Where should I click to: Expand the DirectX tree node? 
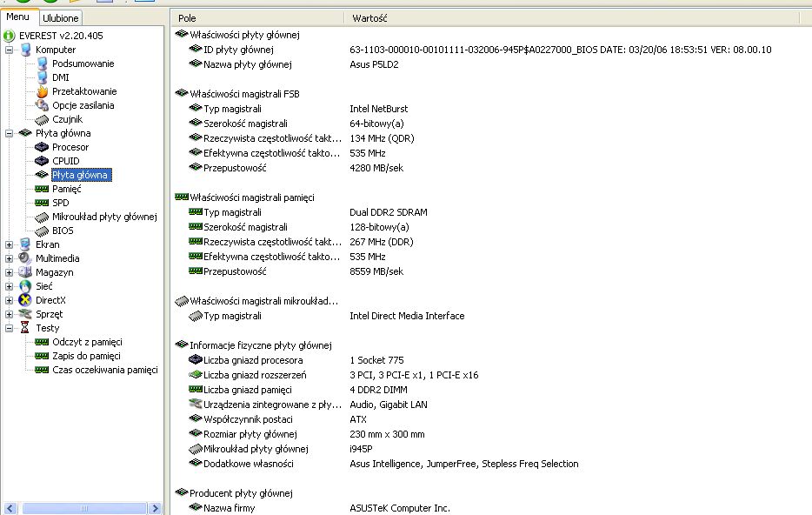10,300
